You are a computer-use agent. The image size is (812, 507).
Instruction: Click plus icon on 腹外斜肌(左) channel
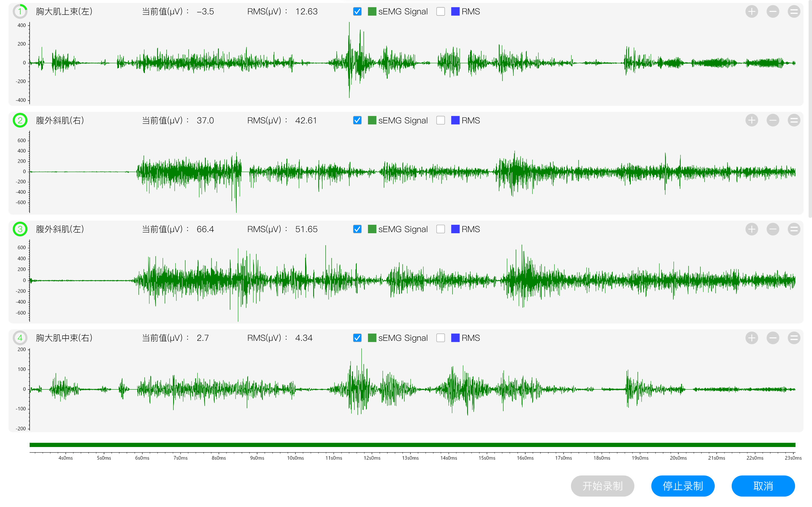pyautogui.click(x=752, y=229)
